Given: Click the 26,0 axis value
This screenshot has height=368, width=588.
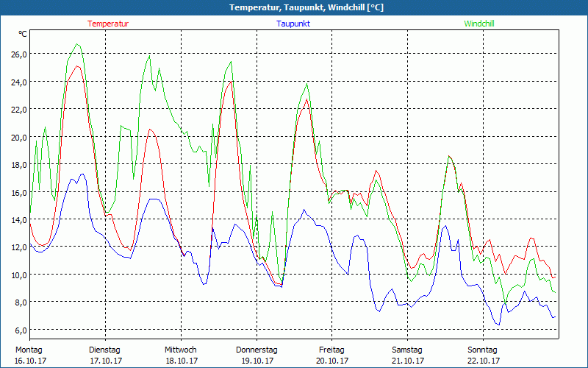Looking at the screenshot, I should 19,54.
